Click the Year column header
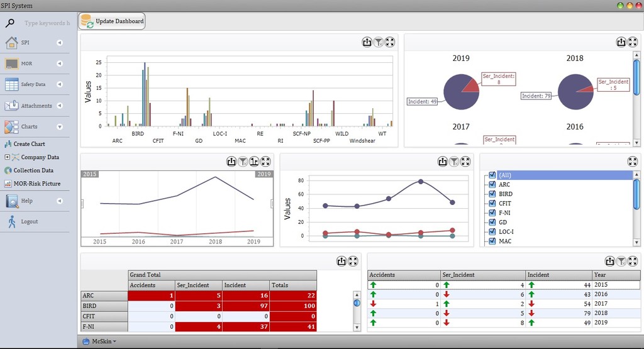 (616, 275)
